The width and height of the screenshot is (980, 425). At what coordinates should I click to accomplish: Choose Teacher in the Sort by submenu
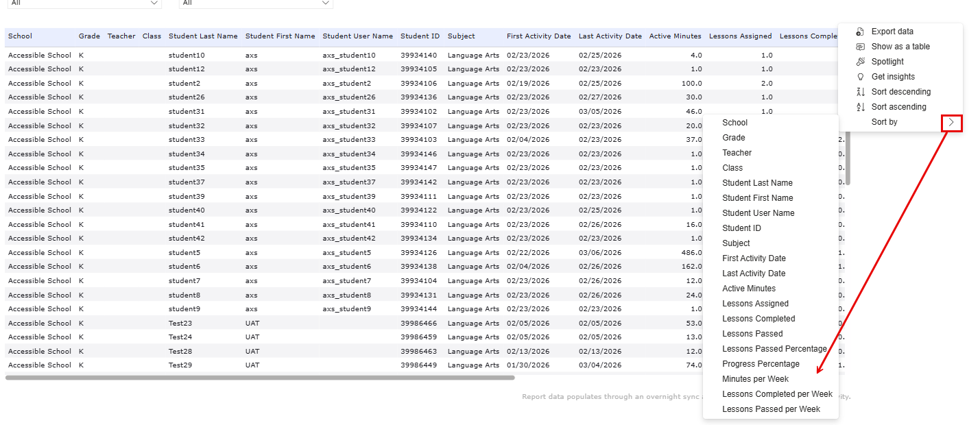point(736,152)
